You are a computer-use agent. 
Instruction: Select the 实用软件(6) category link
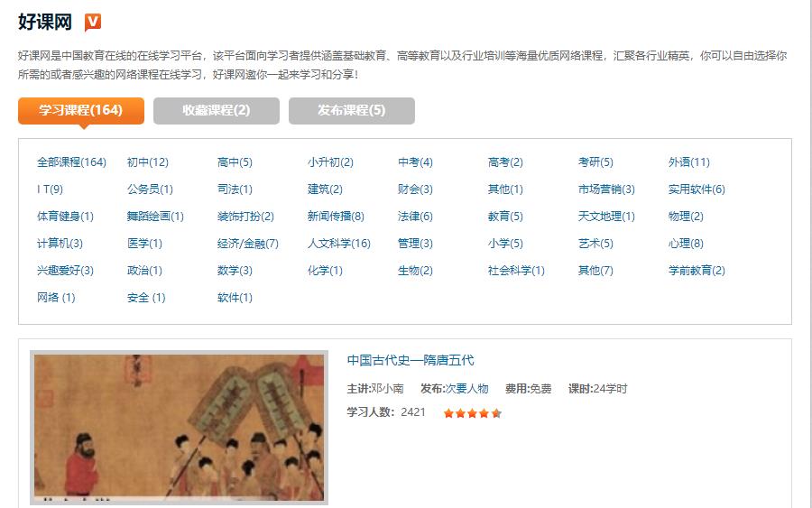tap(697, 189)
